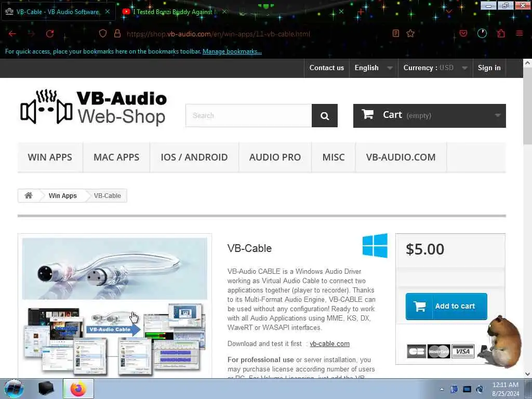Image resolution: width=532 pixels, height=399 pixels.
Task: Click the VB-Audio Cable diagram image
Action: click(115, 339)
